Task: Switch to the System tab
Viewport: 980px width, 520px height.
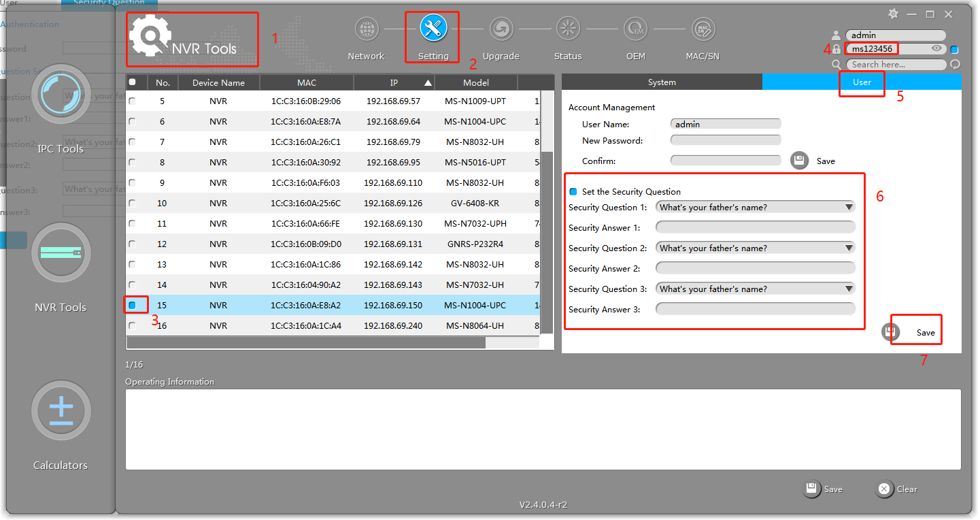Action: click(662, 82)
